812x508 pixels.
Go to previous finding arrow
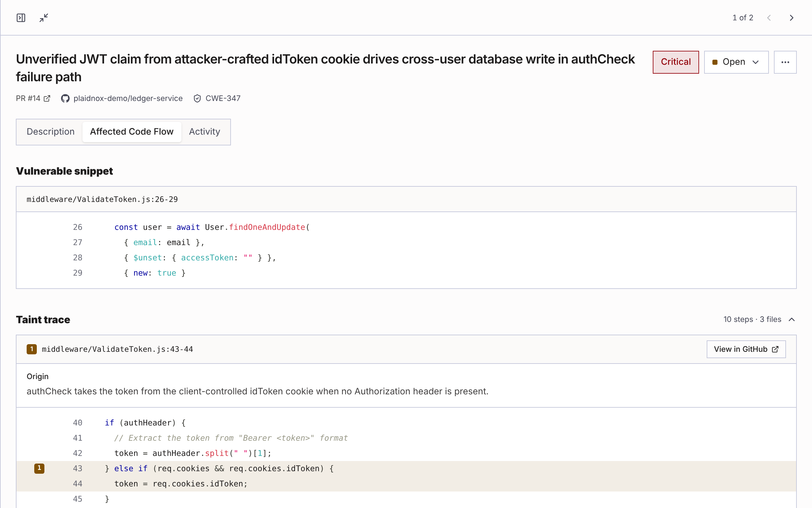point(769,18)
